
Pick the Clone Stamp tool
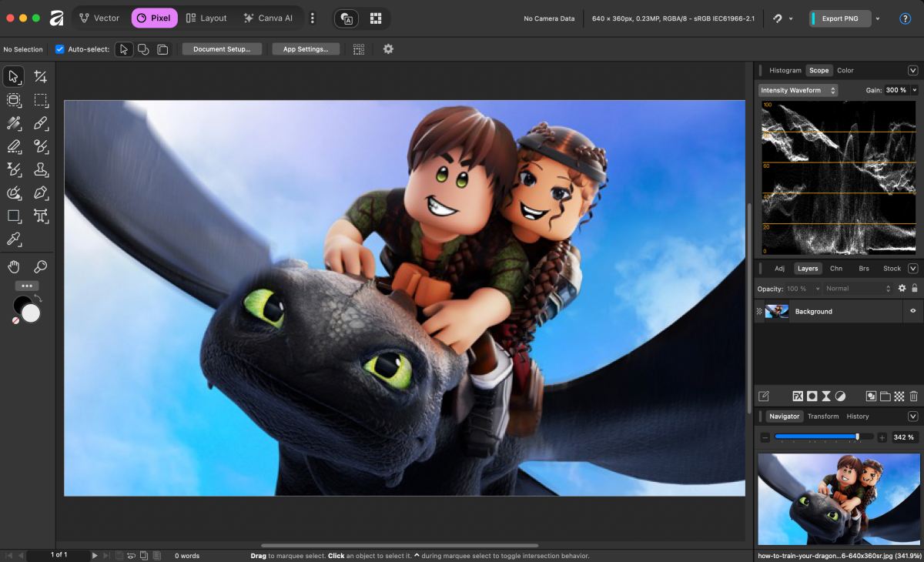(x=41, y=169)
